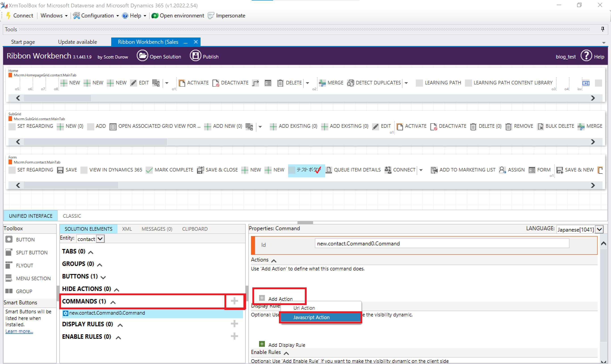Select BULK DELETE in SubGrid ribbon
This screenshot has height=364, width=611.
tap(556, 126)
